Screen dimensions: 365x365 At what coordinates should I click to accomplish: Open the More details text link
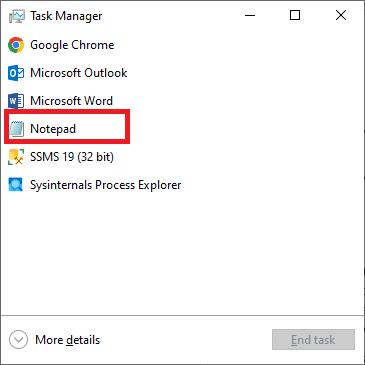tap(67, 340)
